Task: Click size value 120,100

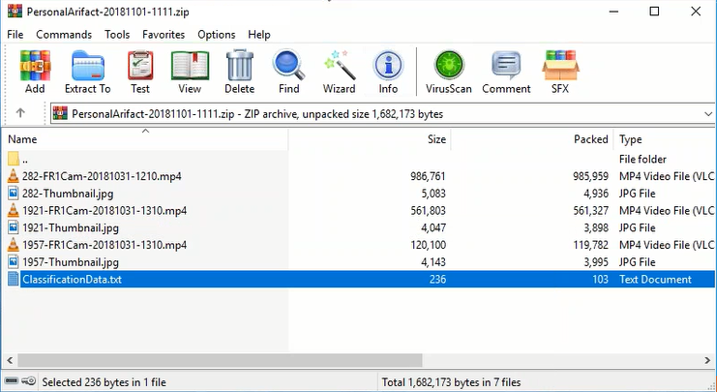Action: 428,245
